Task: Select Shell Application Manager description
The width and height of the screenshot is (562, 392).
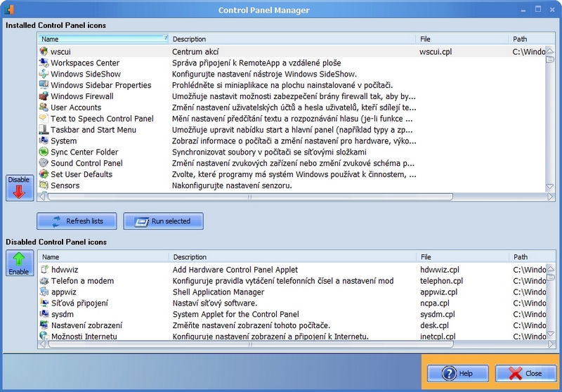Action: click(x=218, y=292)
